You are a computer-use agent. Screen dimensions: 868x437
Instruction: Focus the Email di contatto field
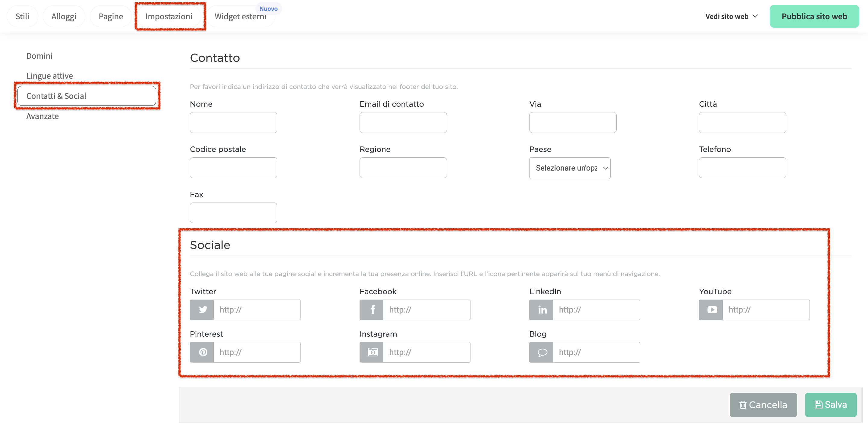[x=403, y=122]
